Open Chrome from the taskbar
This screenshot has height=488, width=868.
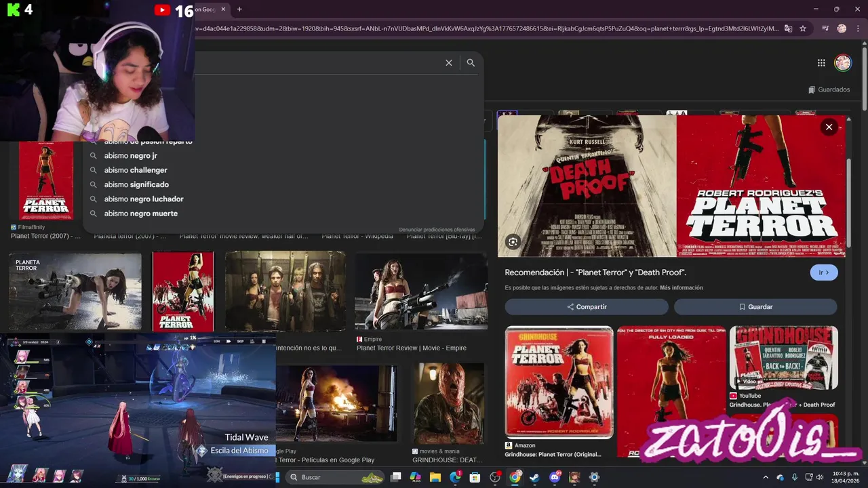515,477
